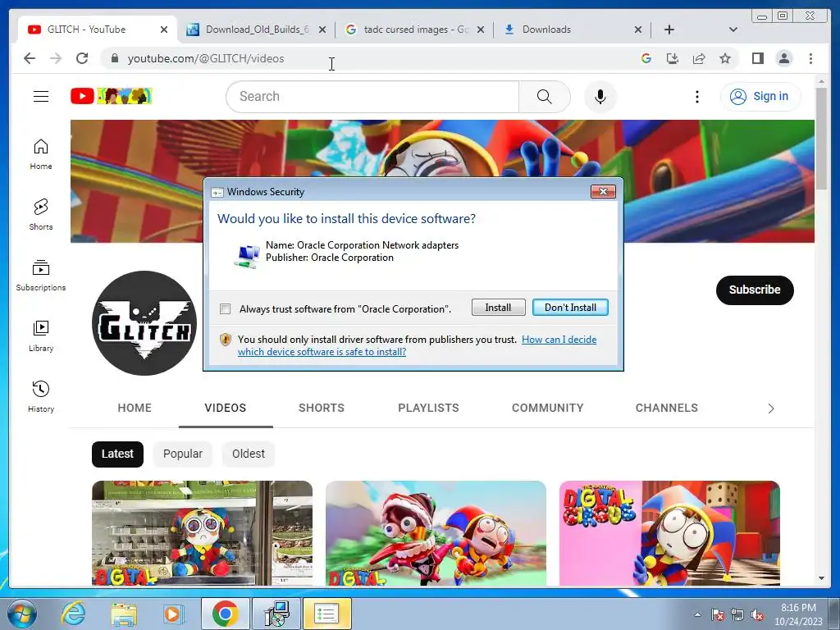Open the channel HOME tab
The image size is (840, 630).
(x=135, y=408)
